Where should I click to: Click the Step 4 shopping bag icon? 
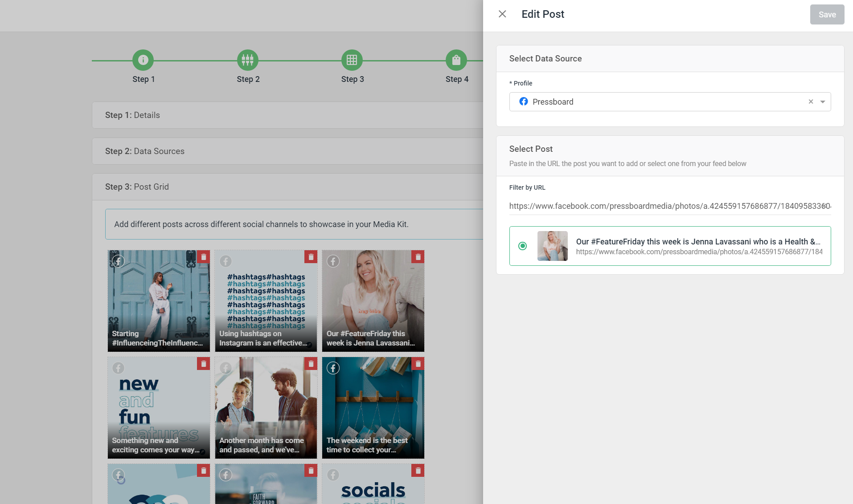pos(456,60)
